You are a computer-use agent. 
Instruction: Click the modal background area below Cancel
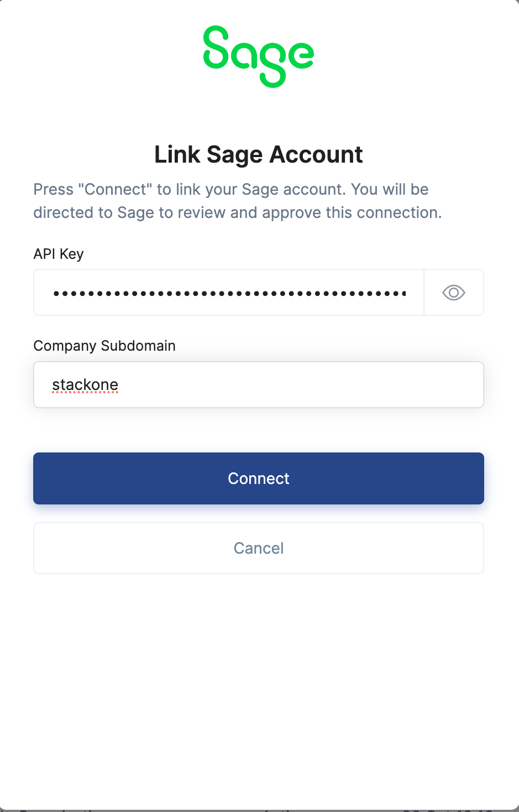coord(259,664)
